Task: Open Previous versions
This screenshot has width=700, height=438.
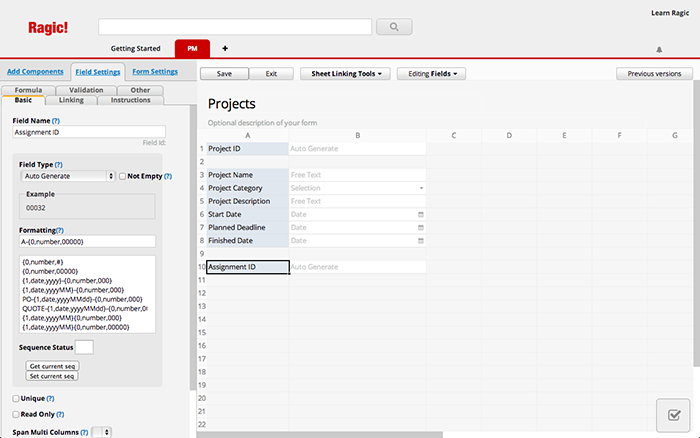Action: pos(654,74)
